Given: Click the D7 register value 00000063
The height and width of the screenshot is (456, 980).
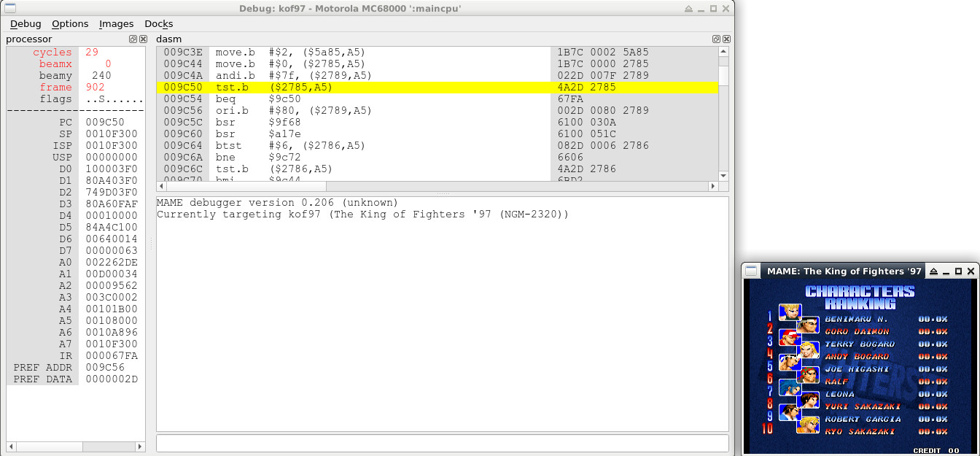Looking at the screenshot, I should click(112, 250).
